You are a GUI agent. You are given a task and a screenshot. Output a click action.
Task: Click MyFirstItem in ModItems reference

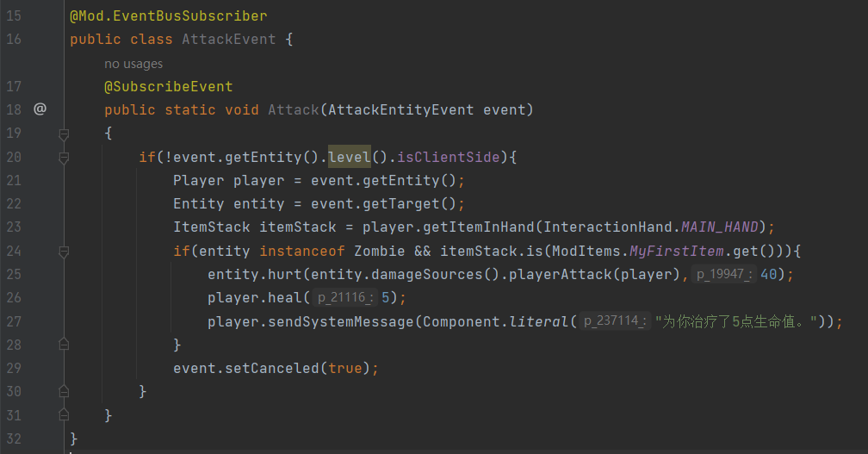pyautogui.click(x=677, y=251)
